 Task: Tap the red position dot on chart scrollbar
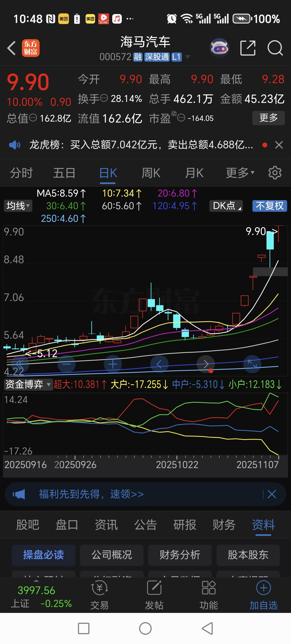coord(211,371)
